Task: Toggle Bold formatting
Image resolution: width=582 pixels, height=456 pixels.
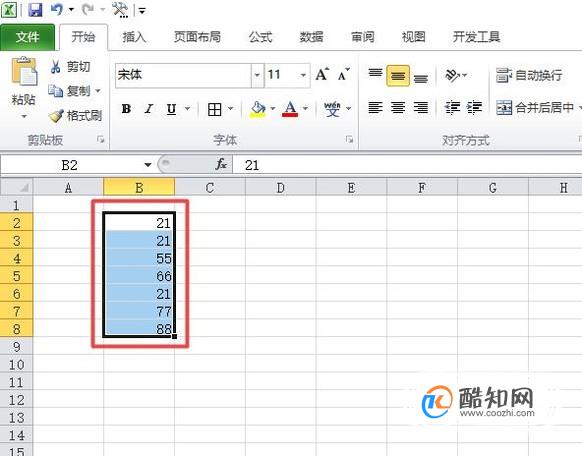Action: coord(126,109)
